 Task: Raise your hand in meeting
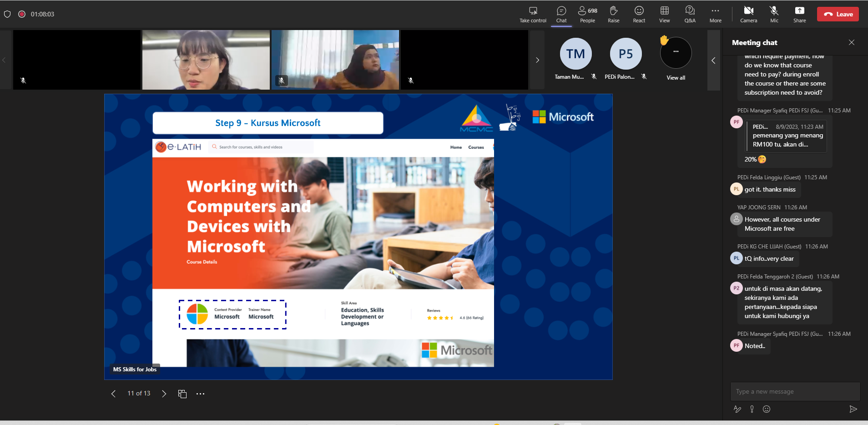click(x=613, y=14)
